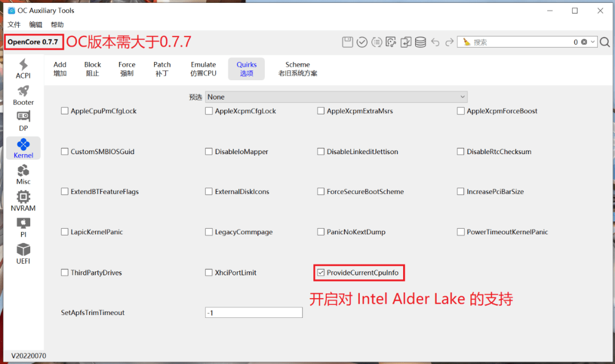Click the validate checkmark circle icon
615x364 pixels.
pyautogui.click(x=362, y=42)
